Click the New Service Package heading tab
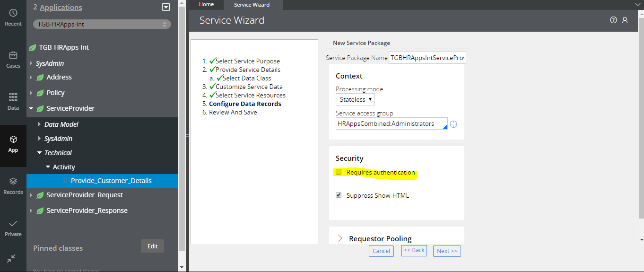The height and width of the screenshot is (272, 644). pyautogui.click(x=361, y=43)
